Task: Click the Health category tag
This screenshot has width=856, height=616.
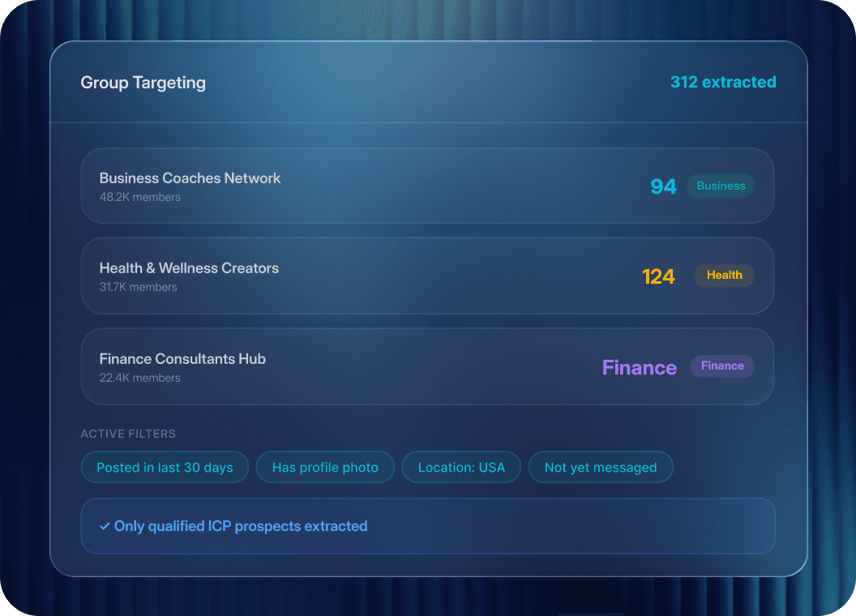Action: click(x=725, y=276)
